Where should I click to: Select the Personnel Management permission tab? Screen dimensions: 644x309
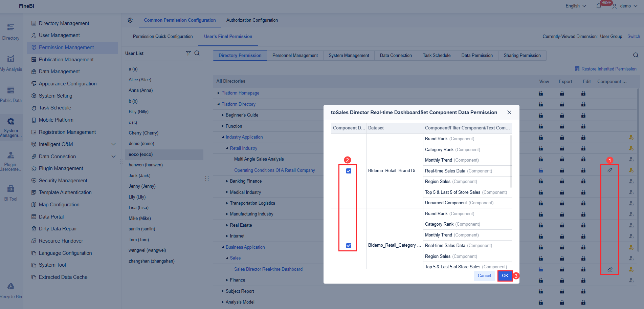(295, 56)
